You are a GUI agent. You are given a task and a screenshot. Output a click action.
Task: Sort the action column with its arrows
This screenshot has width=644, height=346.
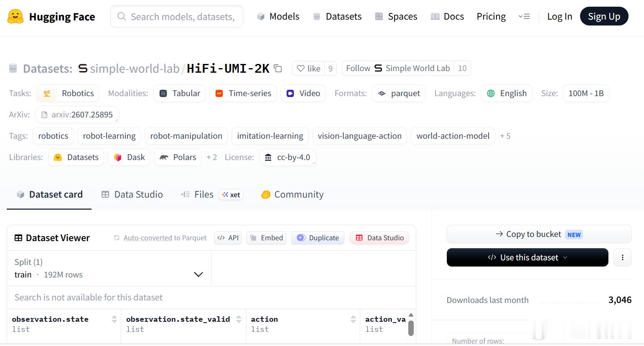pyautogui.click(x=353, y=319)
